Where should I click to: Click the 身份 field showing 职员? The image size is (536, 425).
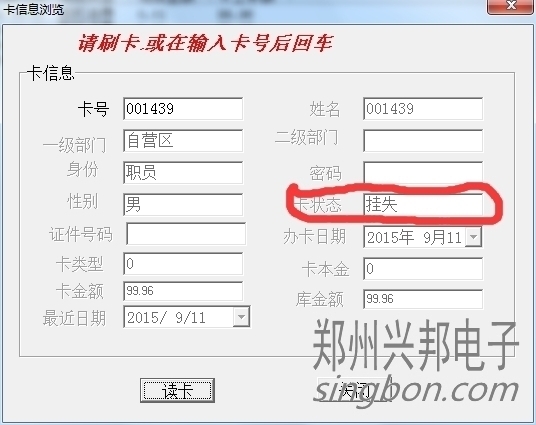(x=183, y=173)
